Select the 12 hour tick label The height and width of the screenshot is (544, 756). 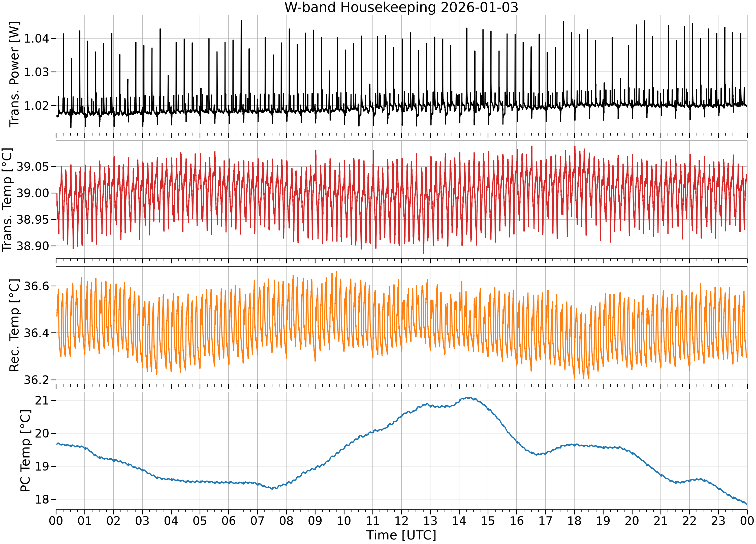coord(401,520)
